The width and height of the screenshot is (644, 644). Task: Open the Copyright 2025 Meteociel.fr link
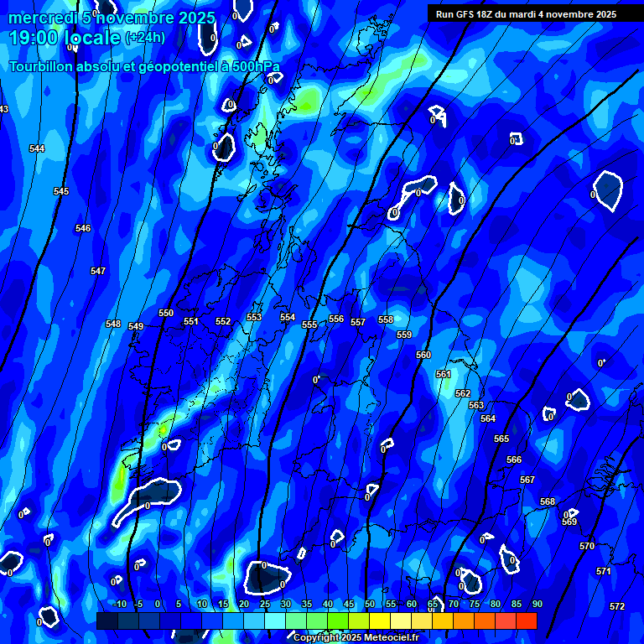[355, 637]
